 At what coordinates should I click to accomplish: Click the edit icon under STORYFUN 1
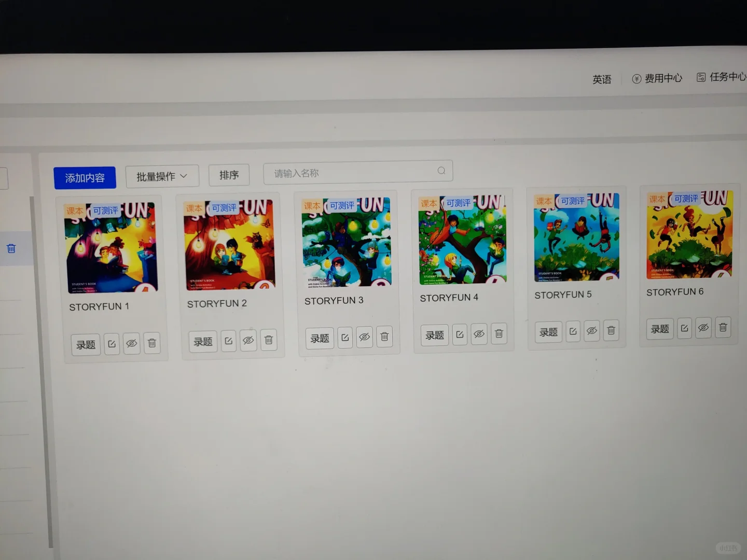112,344
